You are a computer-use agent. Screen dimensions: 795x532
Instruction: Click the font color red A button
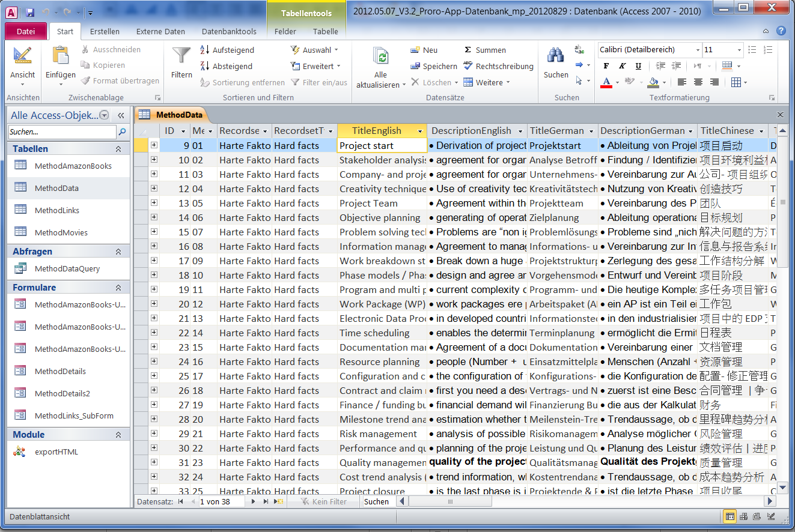[x=606, y=82]
